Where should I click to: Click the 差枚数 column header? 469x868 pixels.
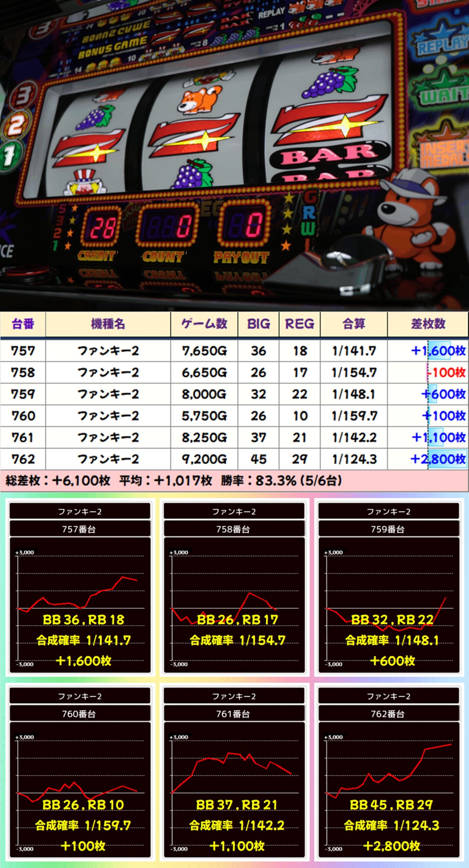coord(428,324)
